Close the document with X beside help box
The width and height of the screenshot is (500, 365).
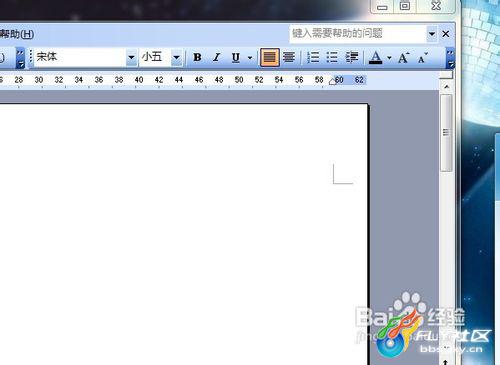click(446, 34)
